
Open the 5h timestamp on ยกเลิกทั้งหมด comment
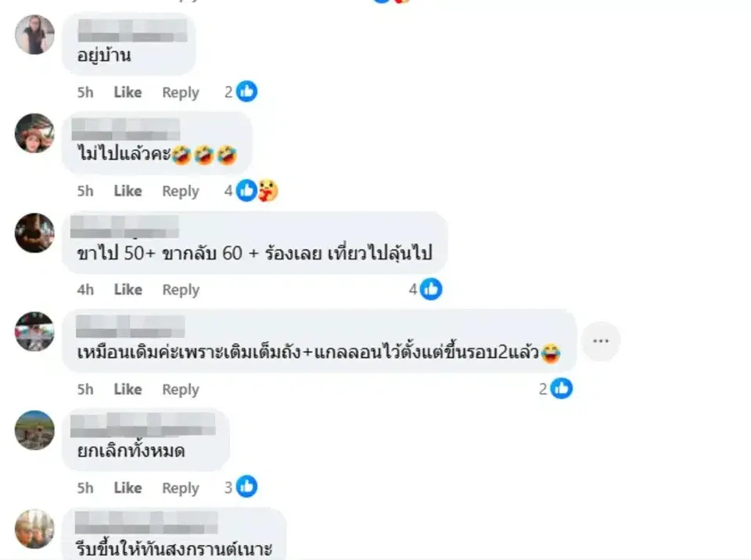pos(85,488)
